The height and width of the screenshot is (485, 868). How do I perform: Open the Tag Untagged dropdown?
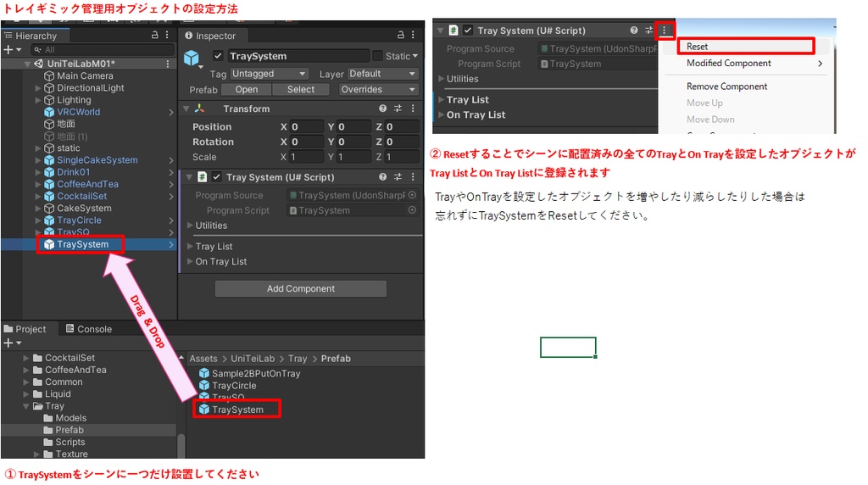[x=269, y=74]
